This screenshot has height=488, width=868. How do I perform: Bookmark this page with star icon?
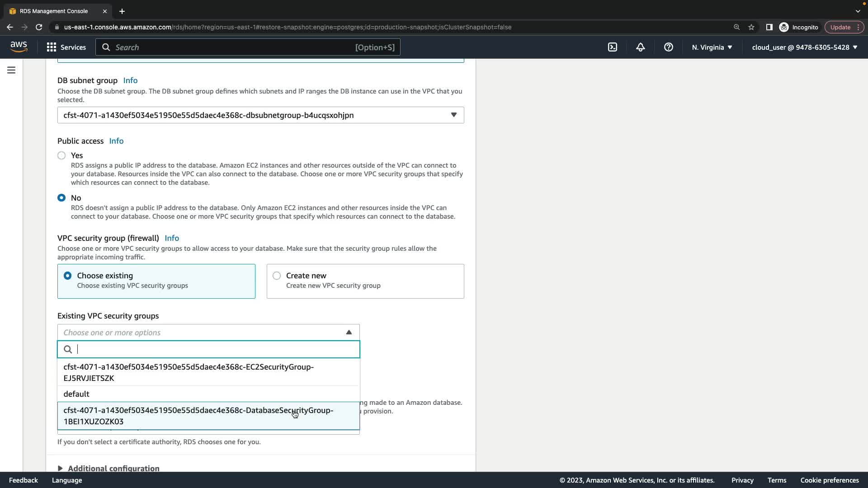pos(751,27)
